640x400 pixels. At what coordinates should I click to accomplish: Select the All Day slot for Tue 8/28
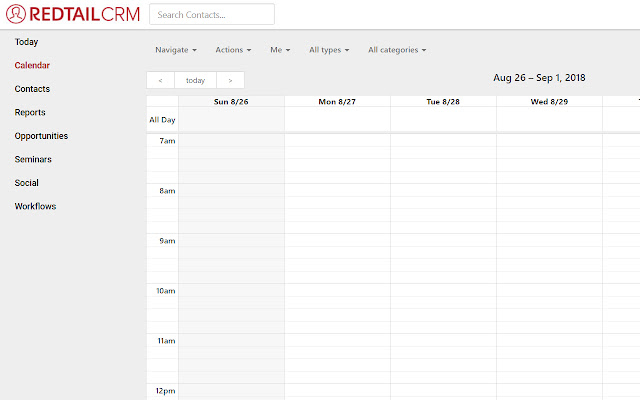click(443, 120)
